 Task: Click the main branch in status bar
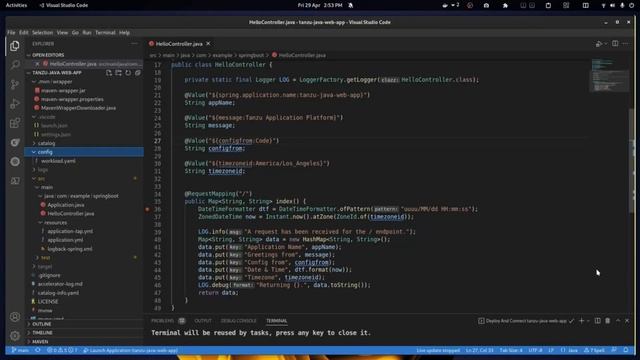pyautogui.click(x=20, y=350)
